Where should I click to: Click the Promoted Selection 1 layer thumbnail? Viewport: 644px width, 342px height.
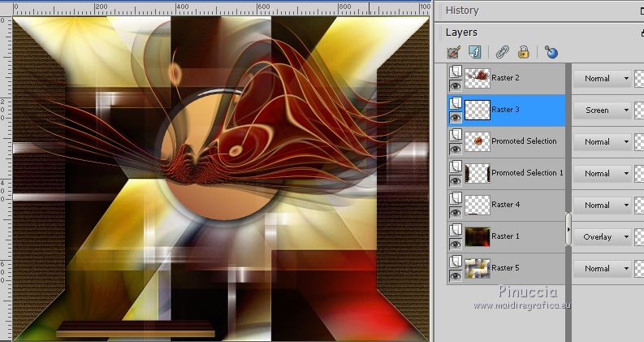point(478,173)
